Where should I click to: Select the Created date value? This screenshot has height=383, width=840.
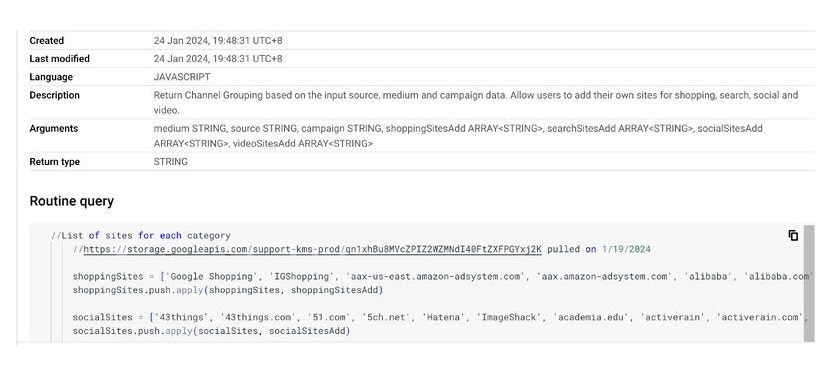[x=218, y=41]
